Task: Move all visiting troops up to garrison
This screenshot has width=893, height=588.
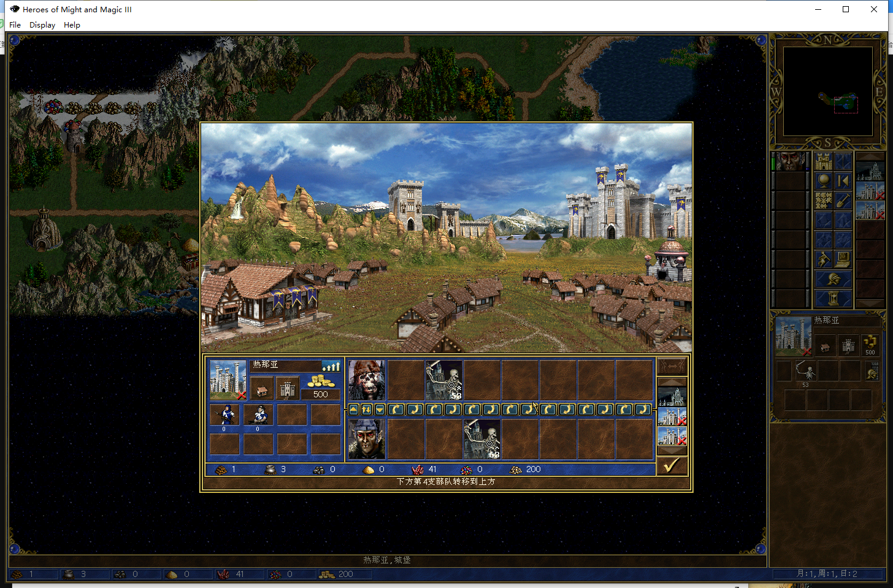Action: pos(353,410)
